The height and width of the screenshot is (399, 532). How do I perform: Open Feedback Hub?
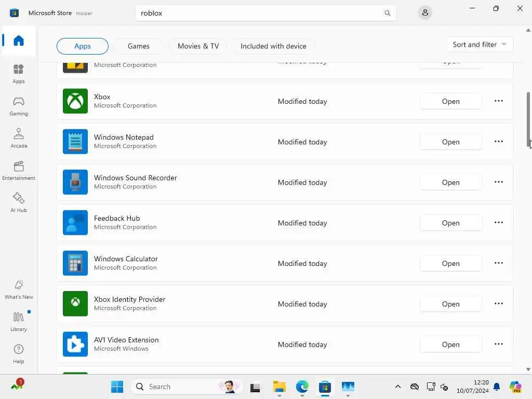tap(450, 223)
